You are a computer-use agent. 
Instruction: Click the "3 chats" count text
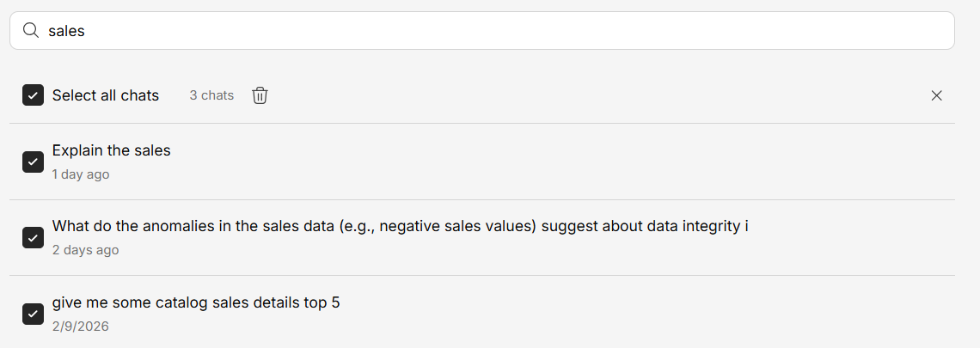(x=211, y=95)
